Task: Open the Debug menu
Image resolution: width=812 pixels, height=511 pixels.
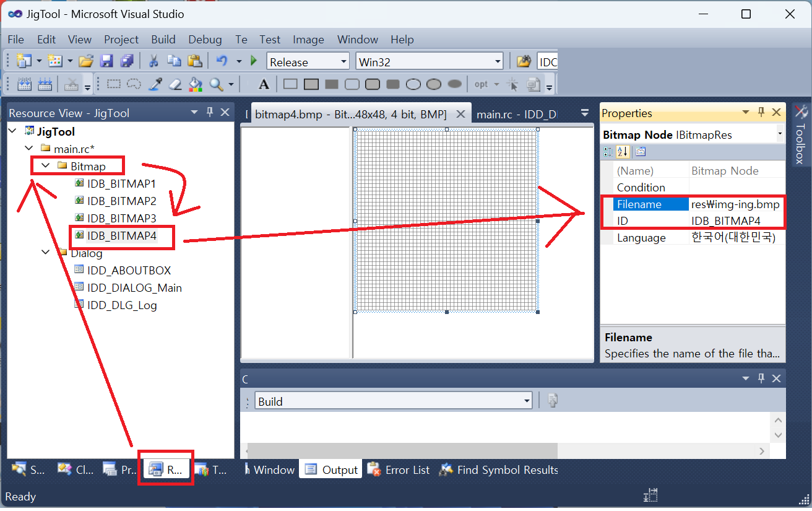Action: click(x=205, y=39)
